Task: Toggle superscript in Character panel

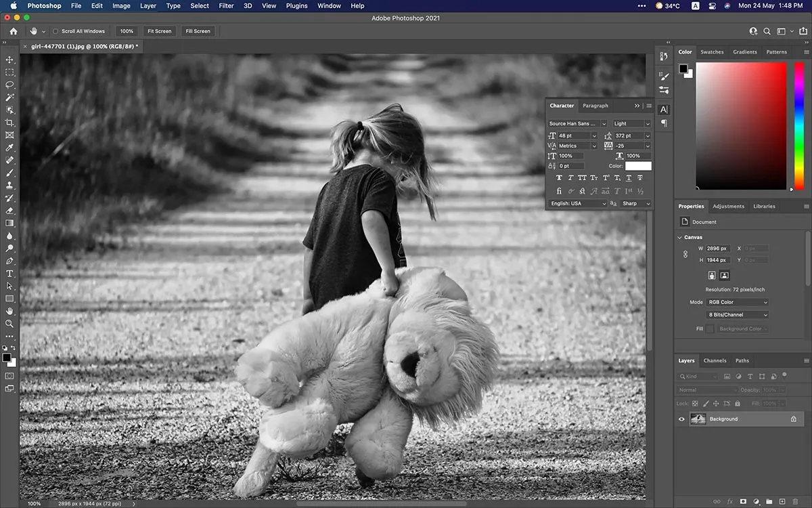Action: tap(606, 178)
